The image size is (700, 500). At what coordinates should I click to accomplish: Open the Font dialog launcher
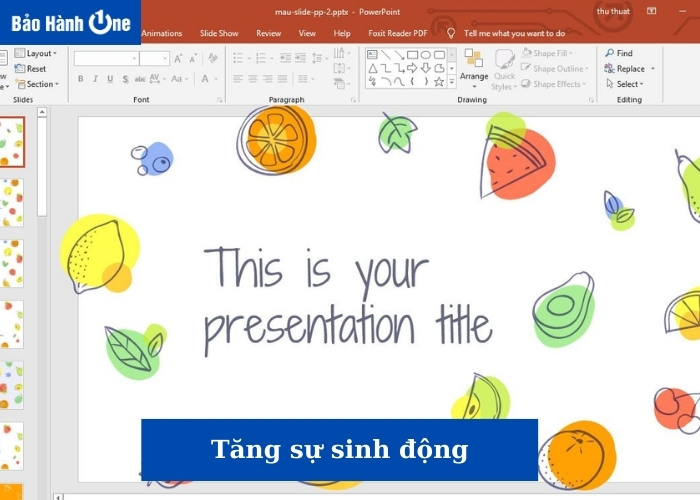point(220,100)
